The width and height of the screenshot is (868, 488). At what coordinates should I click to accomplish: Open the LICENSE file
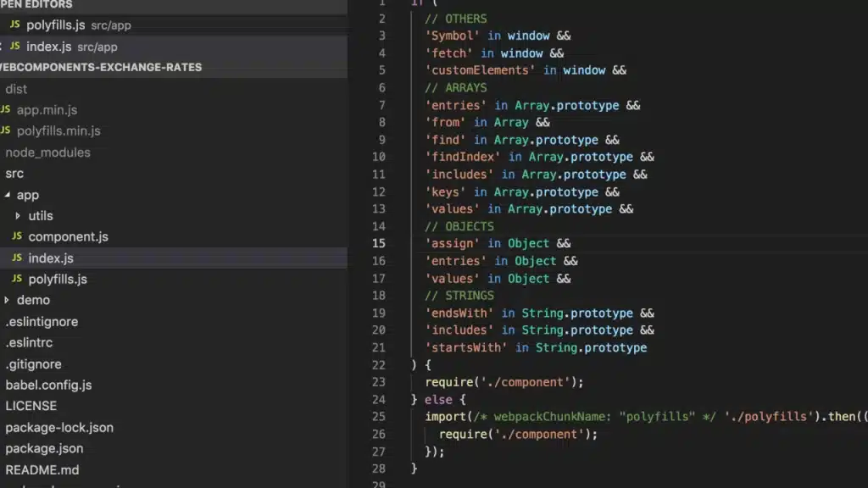pyautogui.click(x=31, y=406)
